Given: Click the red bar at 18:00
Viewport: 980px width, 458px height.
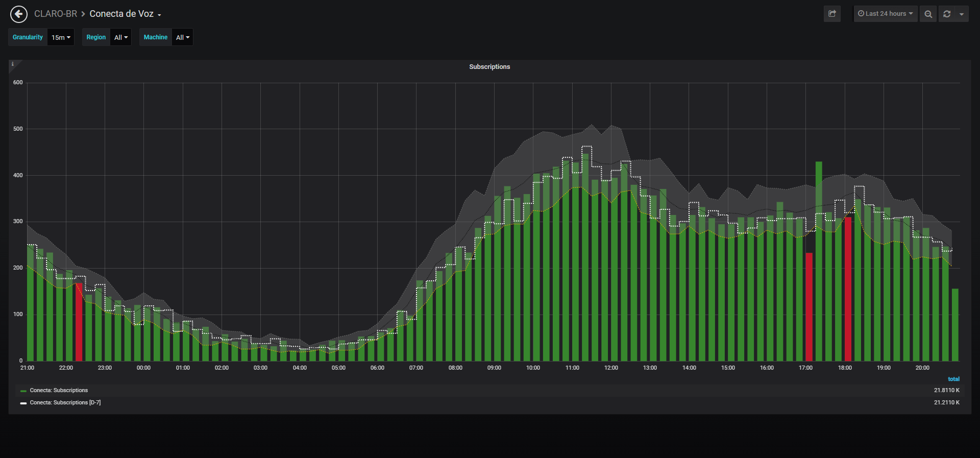Looking at the screenshot, I should click(848, 289).
